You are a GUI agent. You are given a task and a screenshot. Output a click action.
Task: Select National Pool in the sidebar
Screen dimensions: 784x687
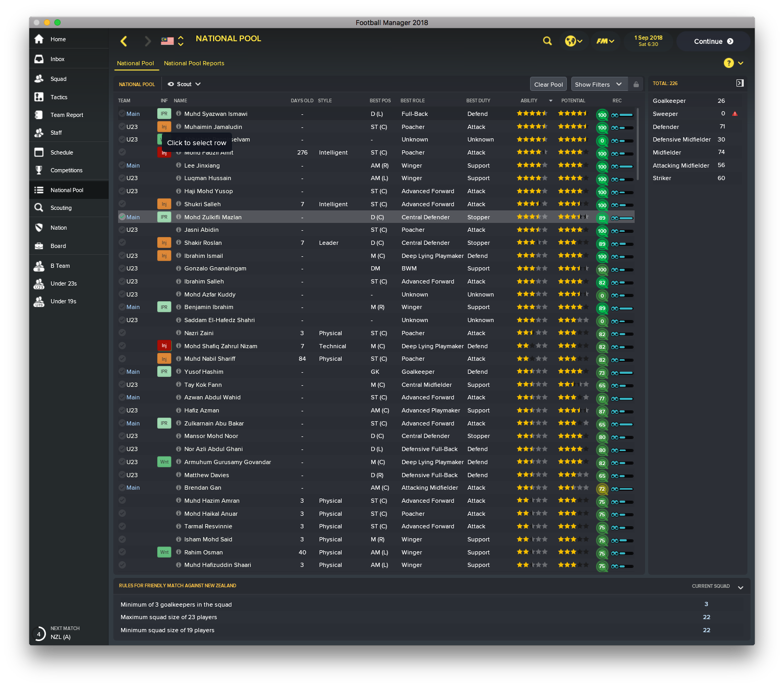69,190
